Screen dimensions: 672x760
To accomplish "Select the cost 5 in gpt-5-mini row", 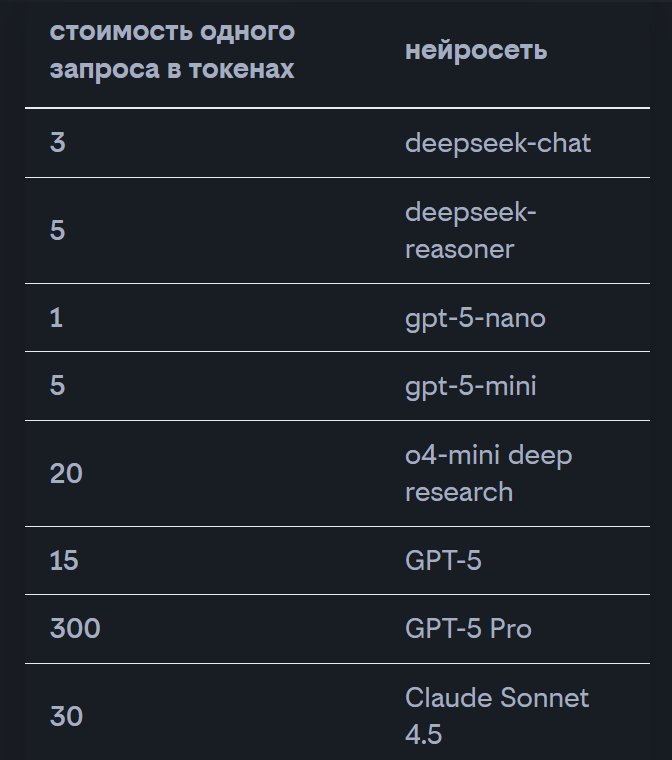I will 57,385.
